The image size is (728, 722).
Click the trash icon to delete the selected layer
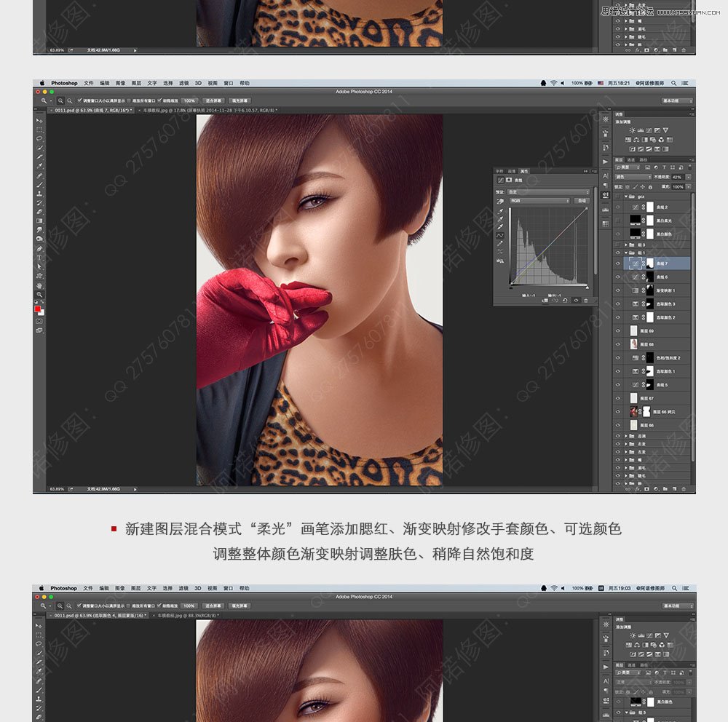[x=684, y=488]
